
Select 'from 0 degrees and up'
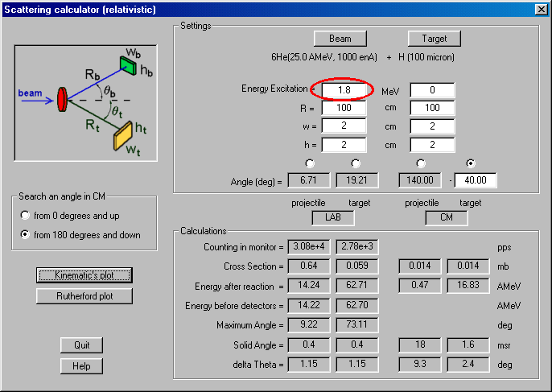[x=27, y=216]
